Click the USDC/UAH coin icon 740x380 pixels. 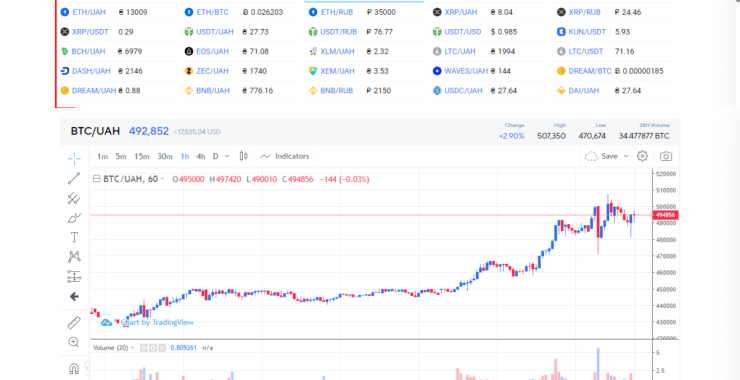437,91
